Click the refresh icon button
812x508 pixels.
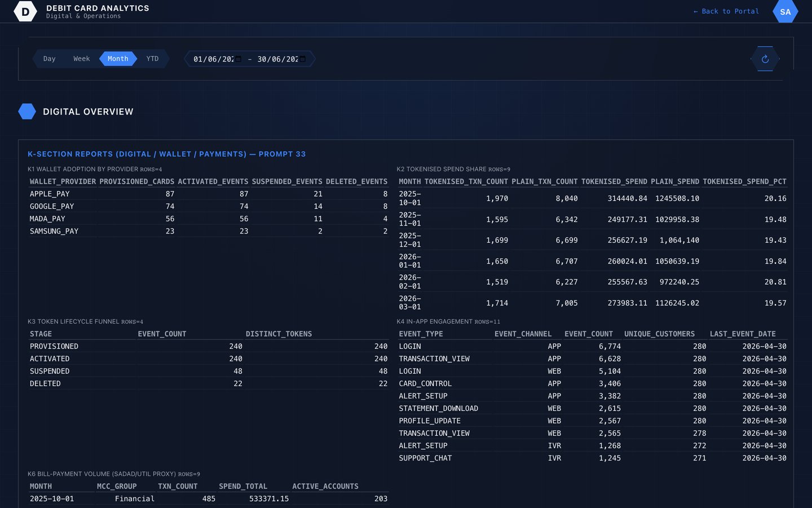765,59
